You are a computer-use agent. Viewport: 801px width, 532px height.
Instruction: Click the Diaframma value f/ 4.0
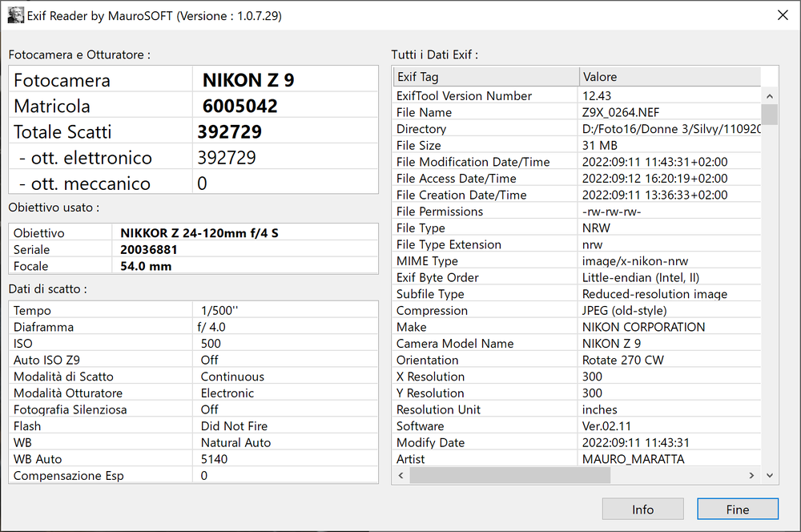211,327
